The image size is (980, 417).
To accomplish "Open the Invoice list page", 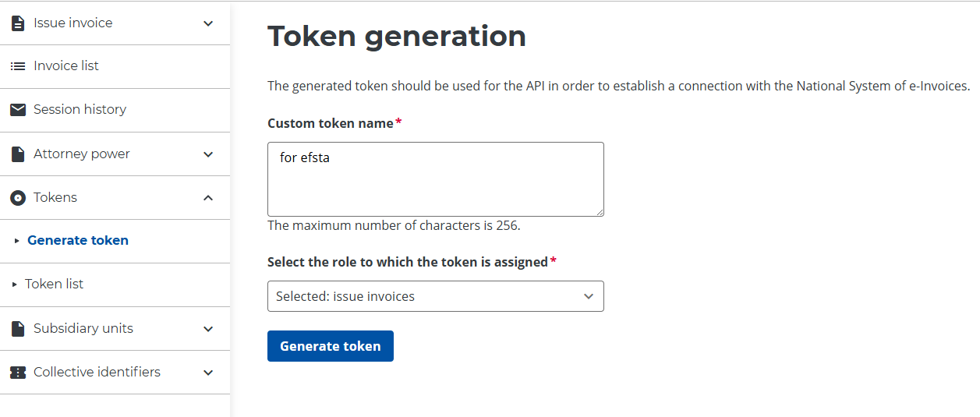I will click(66, 66).
